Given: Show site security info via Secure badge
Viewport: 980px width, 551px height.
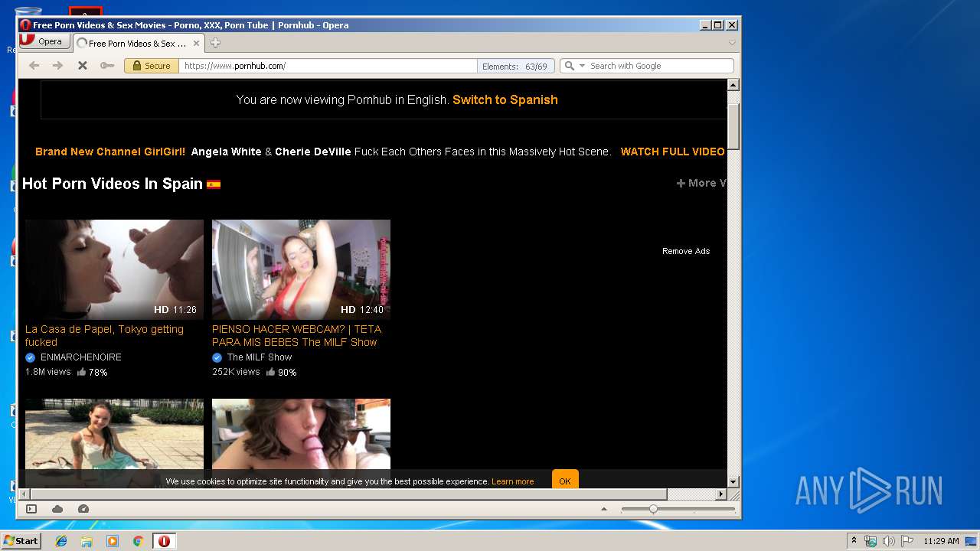Looking at the screenshot, I should [x=152, y=66].
